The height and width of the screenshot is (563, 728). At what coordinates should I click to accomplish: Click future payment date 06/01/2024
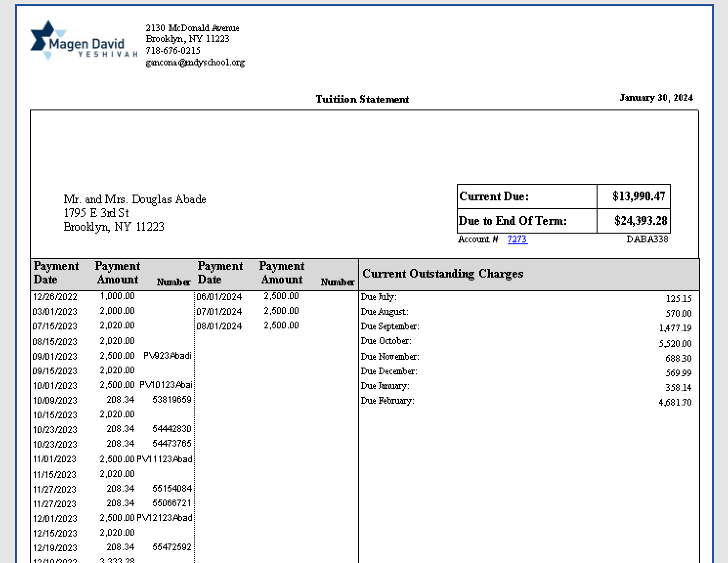[219, 297]
